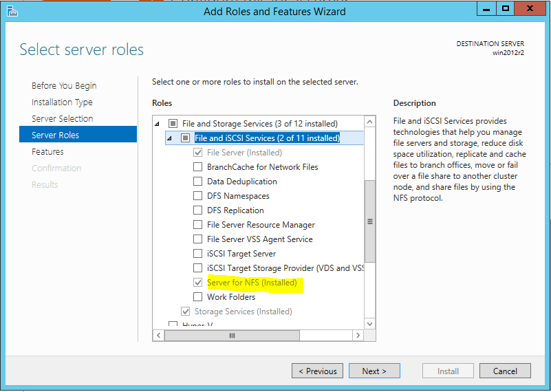This screenshot has height=392, width=551.
Task: Click the vertical scrollbar thumb in roles list
Action: pos(369,221)
